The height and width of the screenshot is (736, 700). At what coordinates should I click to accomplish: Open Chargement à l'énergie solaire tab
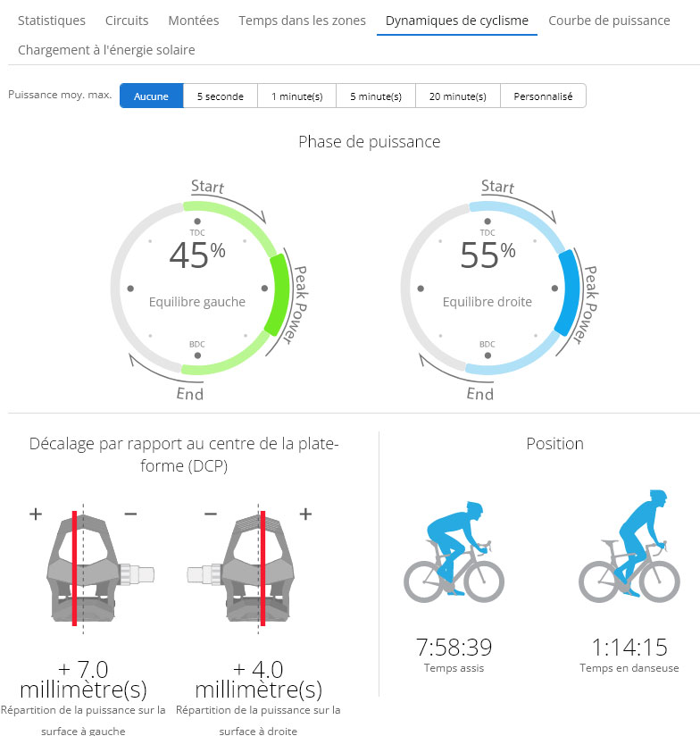[x=106, y=50]
